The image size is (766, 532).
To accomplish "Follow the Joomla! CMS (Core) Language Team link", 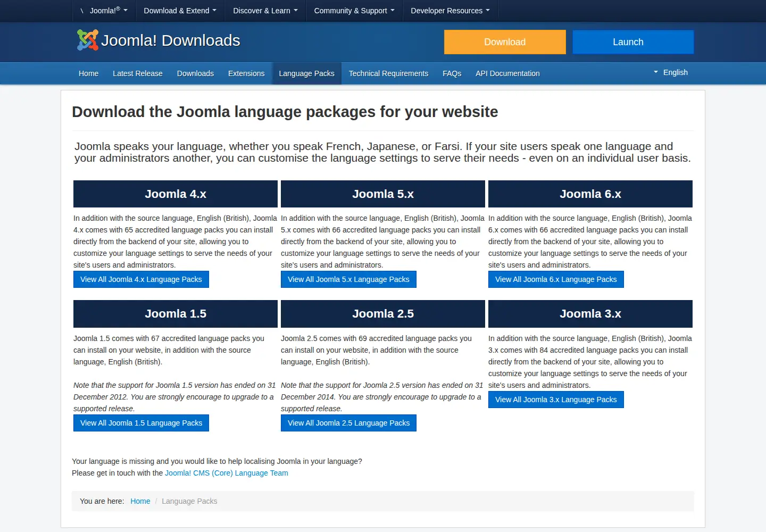I will coord(226,473).
